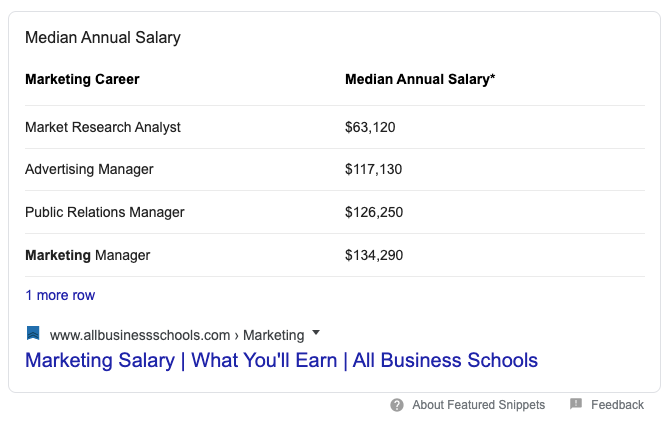Select the Marketing Manager row label
671x427 pixels.
click(87, 255)
